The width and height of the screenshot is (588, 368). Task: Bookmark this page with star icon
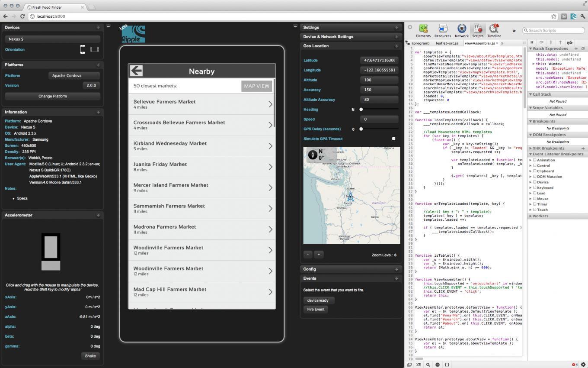pyautogui.click(x=554, y=16)
